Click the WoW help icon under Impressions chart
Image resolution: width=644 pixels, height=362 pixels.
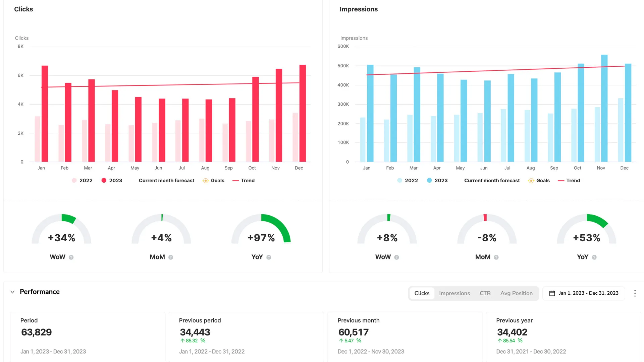[x=396, y=257]
